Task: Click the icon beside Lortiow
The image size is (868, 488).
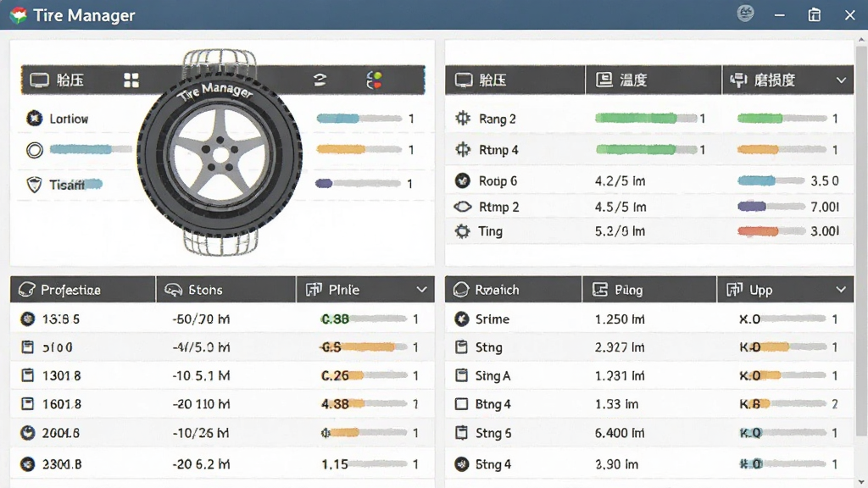Action: tap(34, 119)
